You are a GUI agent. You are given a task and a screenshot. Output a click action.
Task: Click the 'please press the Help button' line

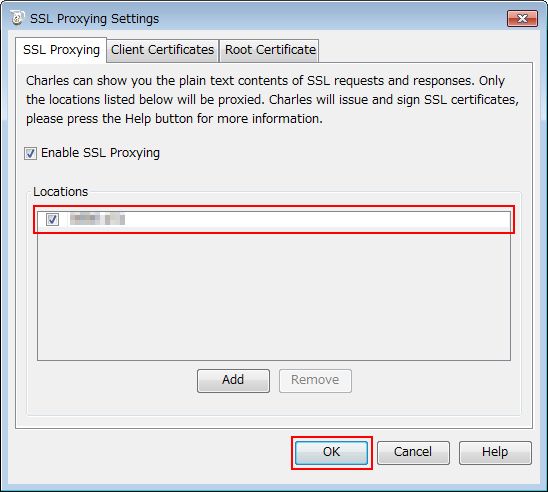coord(174,119)
